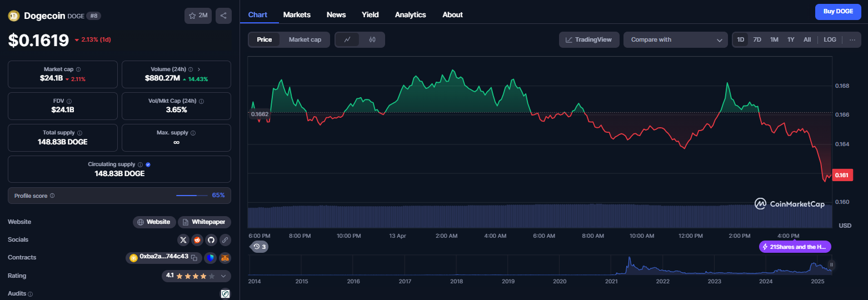Select the 1D time range

click(741, 39)
